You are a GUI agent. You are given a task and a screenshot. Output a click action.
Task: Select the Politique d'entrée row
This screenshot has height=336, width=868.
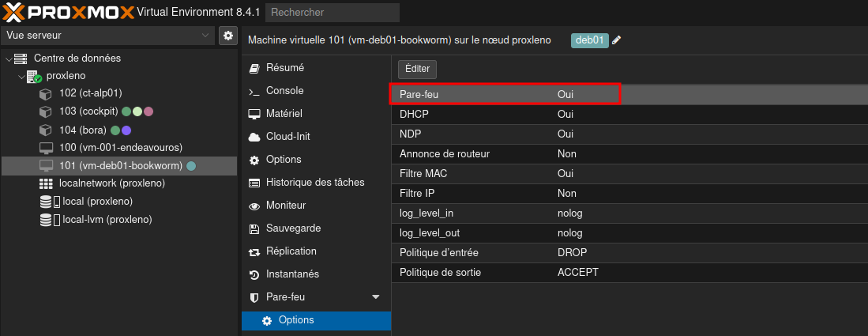505,252
